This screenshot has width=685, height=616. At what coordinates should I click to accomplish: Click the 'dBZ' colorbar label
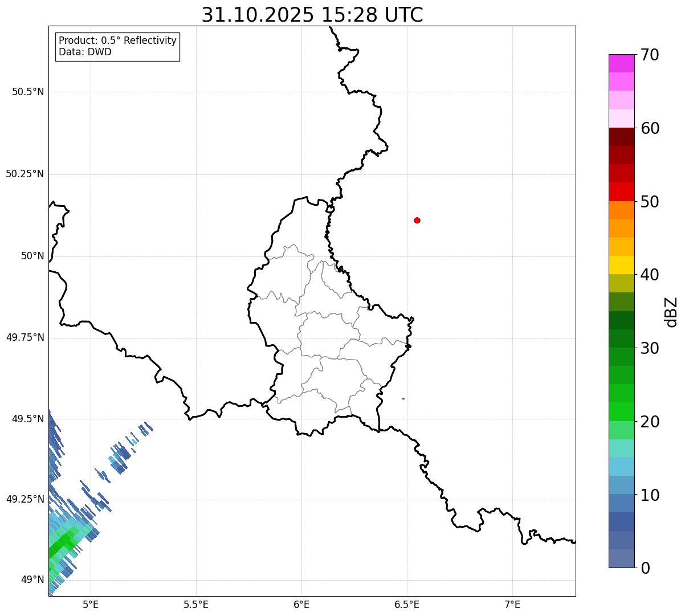[671, 311]
